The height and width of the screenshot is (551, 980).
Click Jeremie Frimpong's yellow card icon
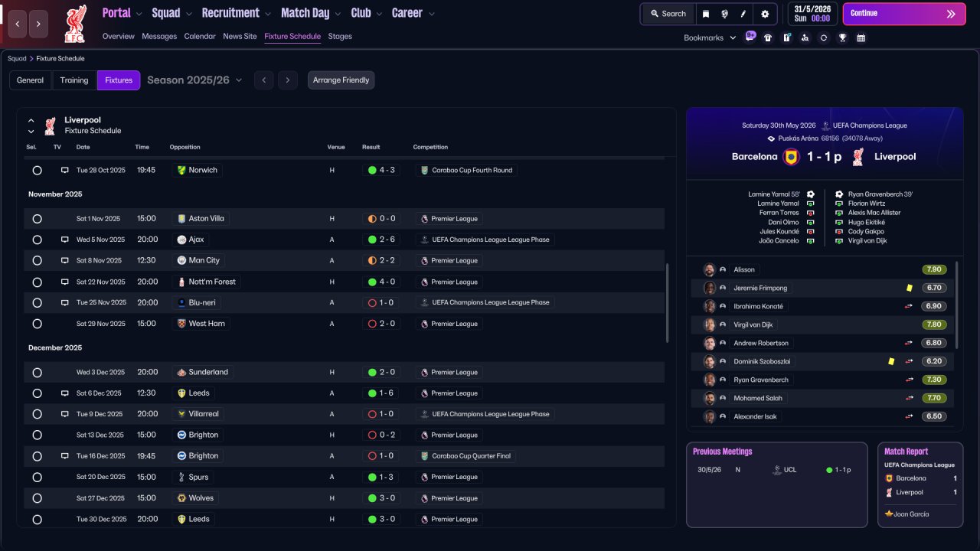click(x=909, y=288)
